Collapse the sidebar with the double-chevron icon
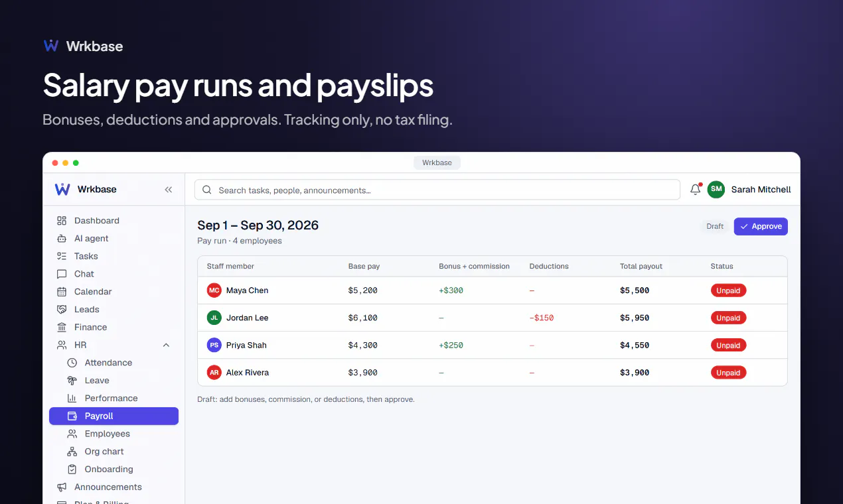 point(169,190)
